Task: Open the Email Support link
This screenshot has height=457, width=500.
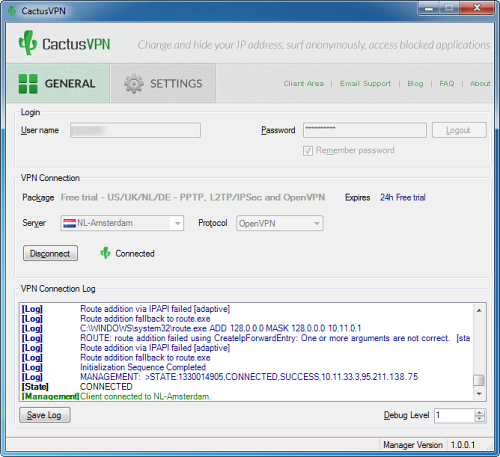Action: [x=365, y=83]
